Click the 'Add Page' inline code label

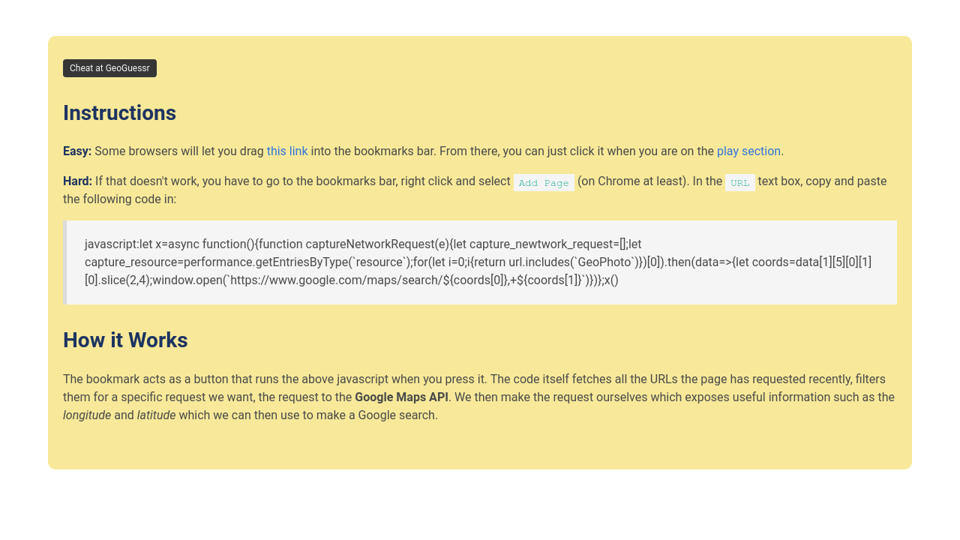point(544,183)
